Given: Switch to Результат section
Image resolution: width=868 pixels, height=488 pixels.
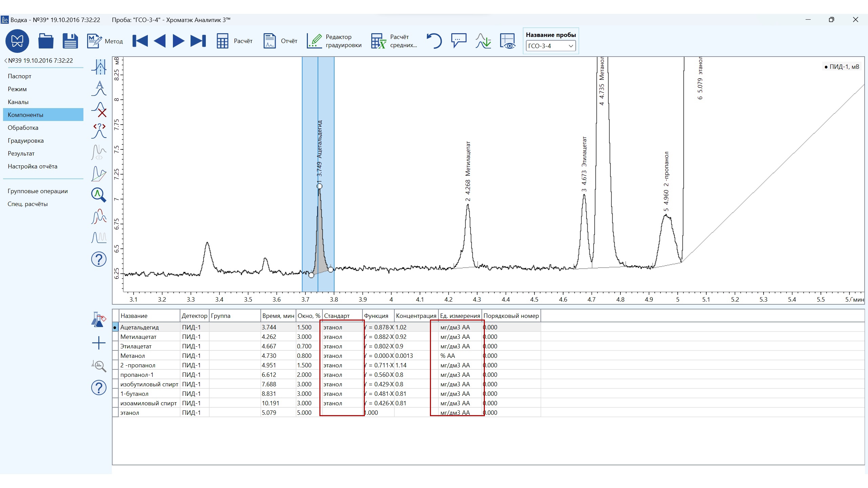Looking at the screenshot, I should [x=21, y=154].
